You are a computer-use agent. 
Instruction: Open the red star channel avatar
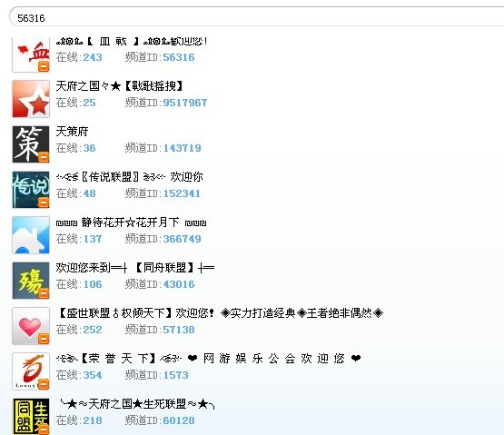31,99
